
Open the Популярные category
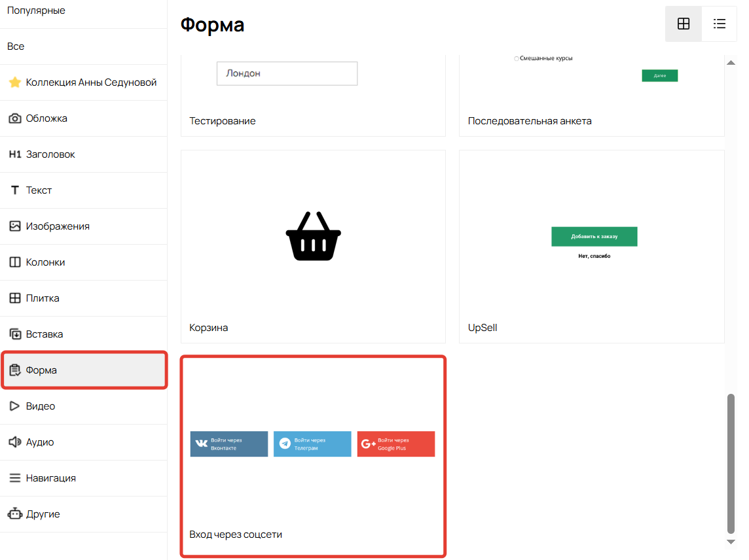pyautogui.click(x=37, y=10)
